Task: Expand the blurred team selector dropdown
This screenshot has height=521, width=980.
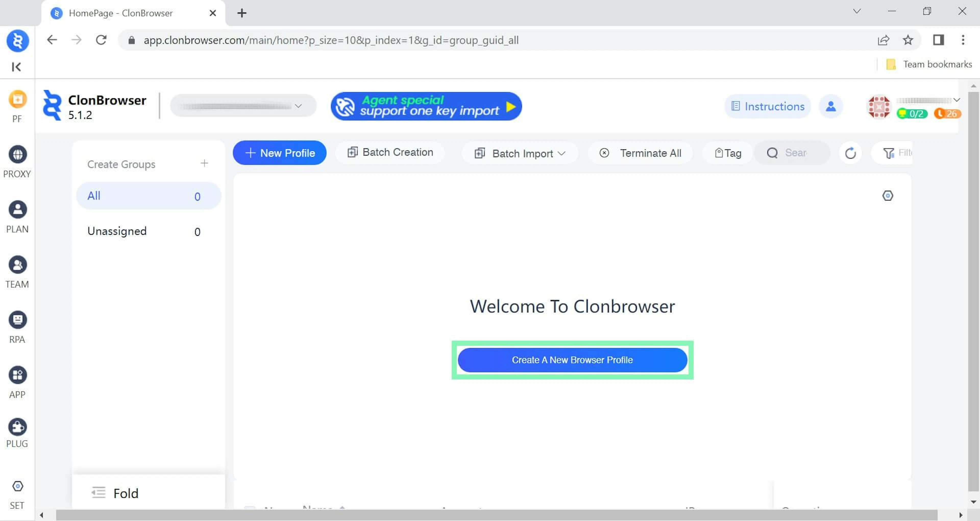Action: click(x=243, y=106)
